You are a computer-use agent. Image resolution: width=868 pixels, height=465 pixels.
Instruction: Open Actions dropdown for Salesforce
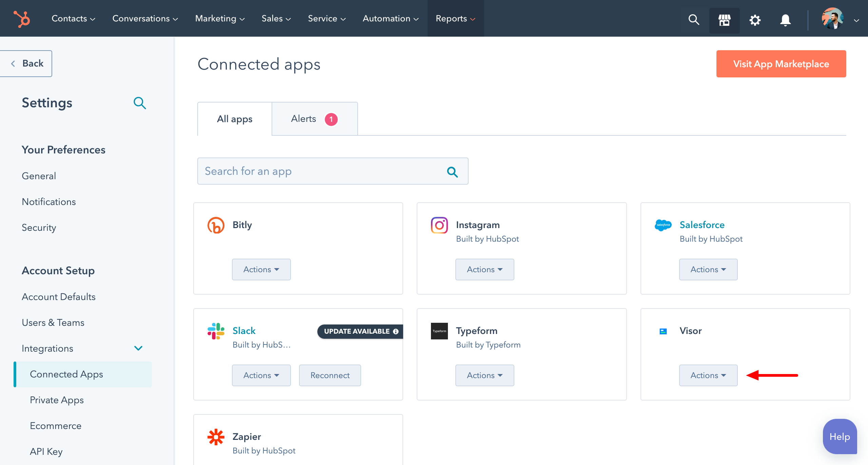708,269
